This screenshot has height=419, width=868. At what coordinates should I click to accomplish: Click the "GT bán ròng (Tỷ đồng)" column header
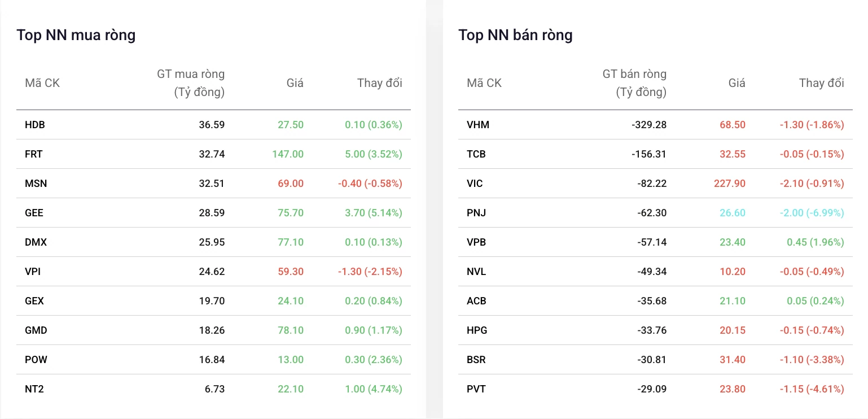(x=635, y=83)
